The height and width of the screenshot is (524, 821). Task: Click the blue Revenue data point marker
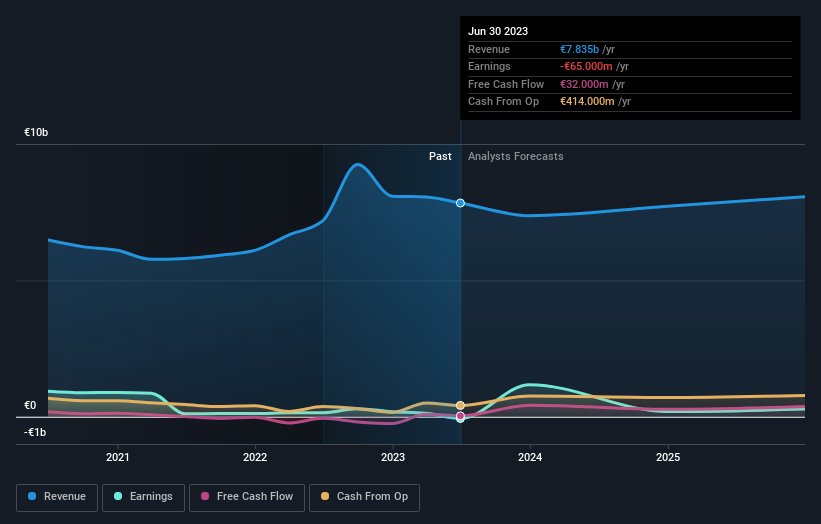[x=460, y=203]
